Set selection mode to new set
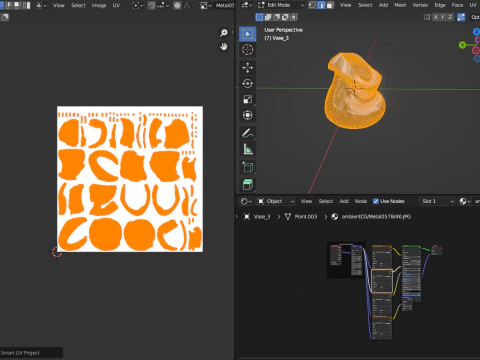Image resolution: width=480 pixels, height=360 pixels. point(259,17)
